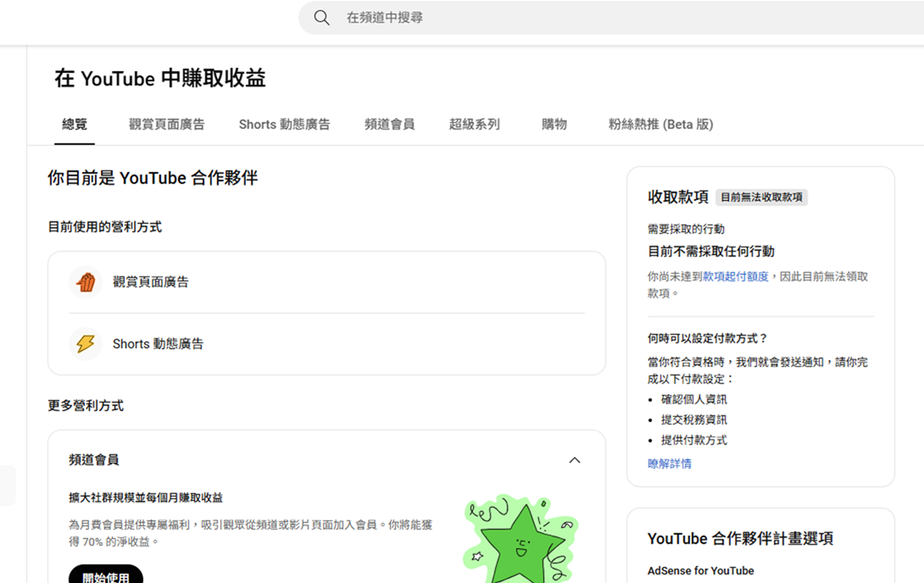Viewport: 924px width, 583px height.
Task: Open the 觀賞頁面廣告 tab
Action: 167,125
